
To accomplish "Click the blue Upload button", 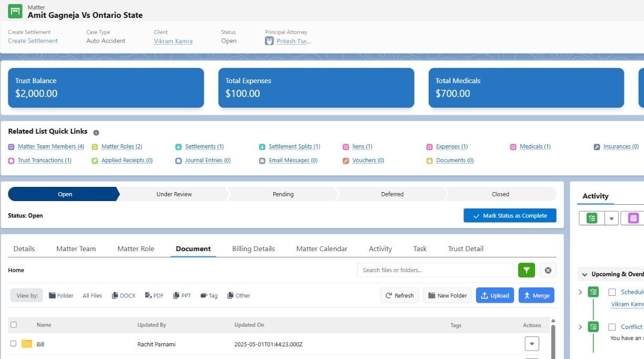I will pos(495,295).
